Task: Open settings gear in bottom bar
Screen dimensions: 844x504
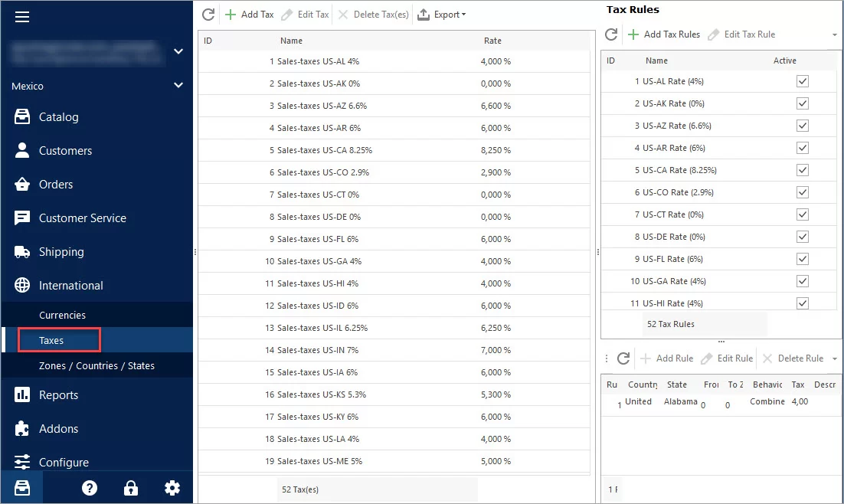Action: click(172, 488)
